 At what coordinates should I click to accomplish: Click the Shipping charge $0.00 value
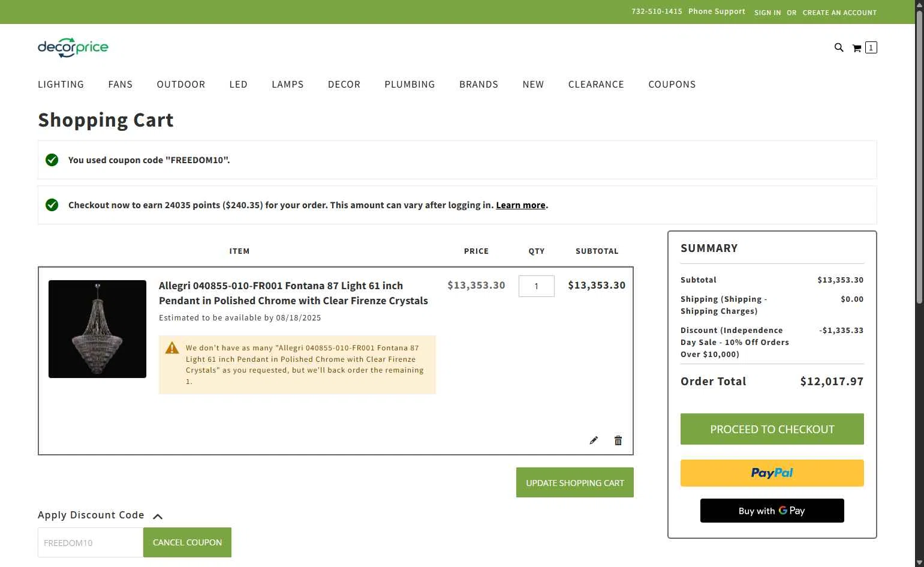point(852,299)
